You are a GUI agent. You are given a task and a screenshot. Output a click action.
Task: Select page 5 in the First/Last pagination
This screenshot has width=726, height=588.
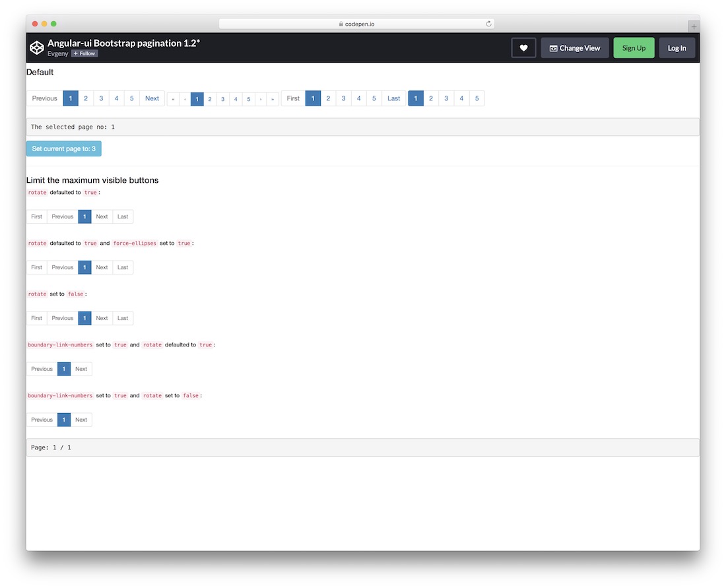[x=374, y=98]
